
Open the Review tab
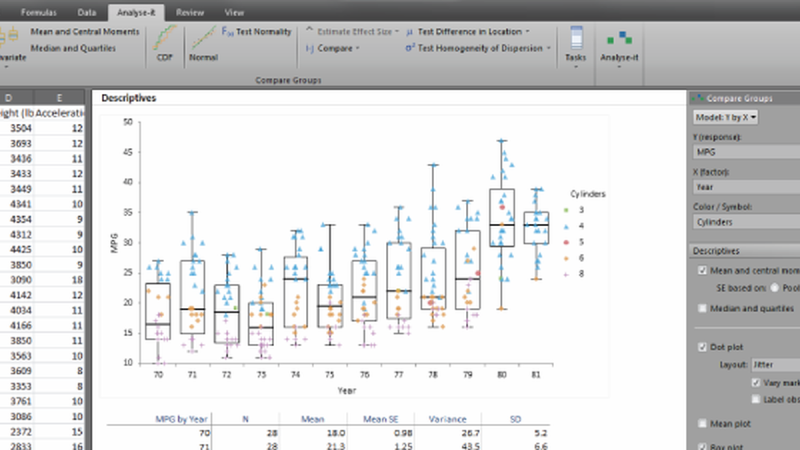tap(190, 12)
